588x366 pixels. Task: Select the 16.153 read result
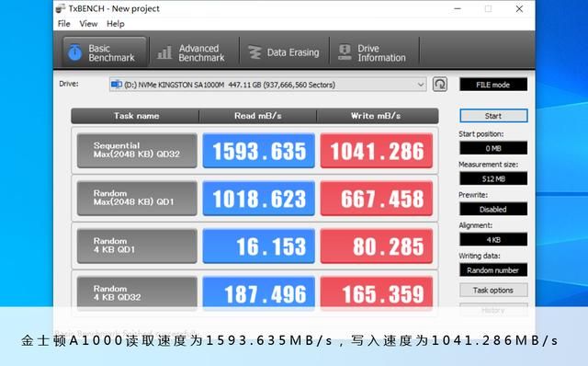click(259, 246)
